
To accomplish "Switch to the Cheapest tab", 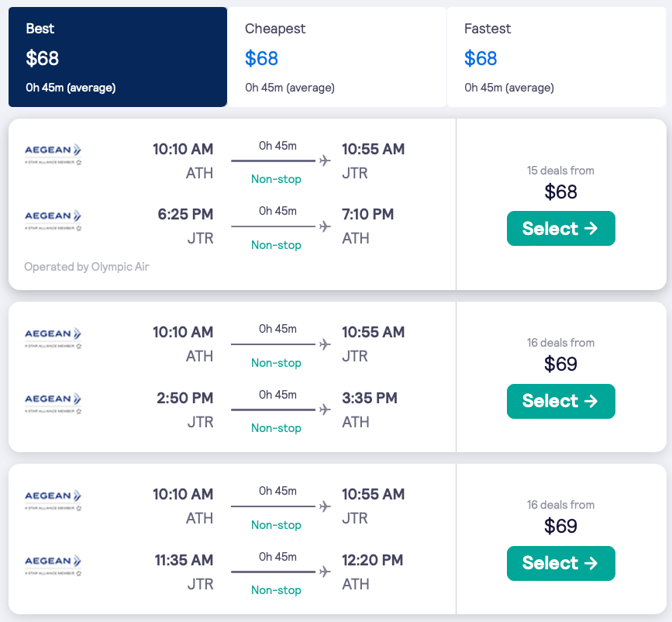I will click(336, 57).
